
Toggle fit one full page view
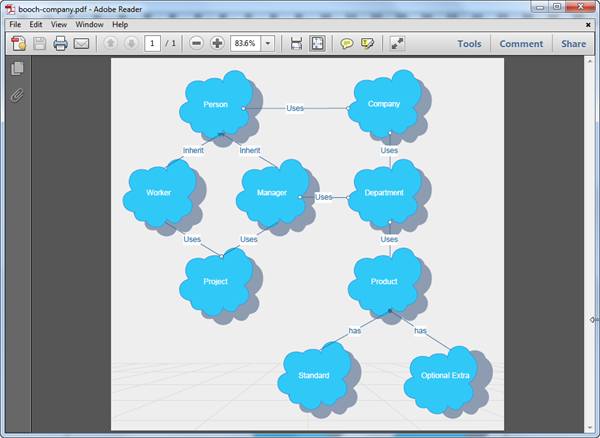click(317, 44)
